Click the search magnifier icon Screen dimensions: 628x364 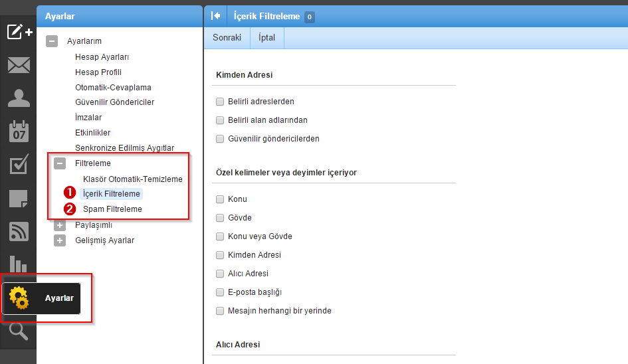[x=19, y=331]
